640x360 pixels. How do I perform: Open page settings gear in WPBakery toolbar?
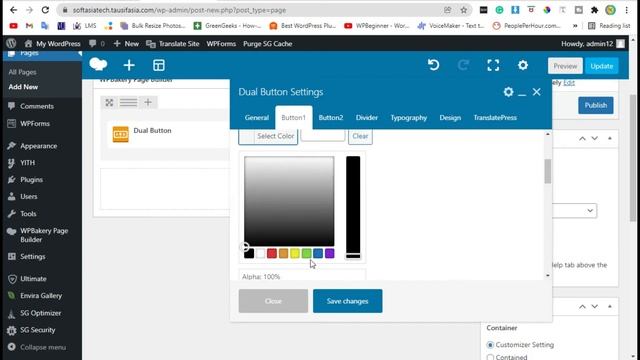(523, 65)
